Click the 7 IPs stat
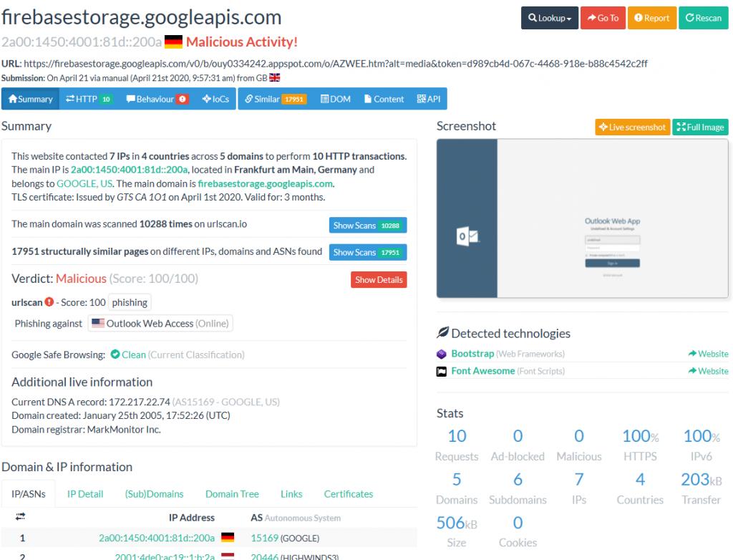The width and height of the screenshot is (733, 560). [578, 488]
